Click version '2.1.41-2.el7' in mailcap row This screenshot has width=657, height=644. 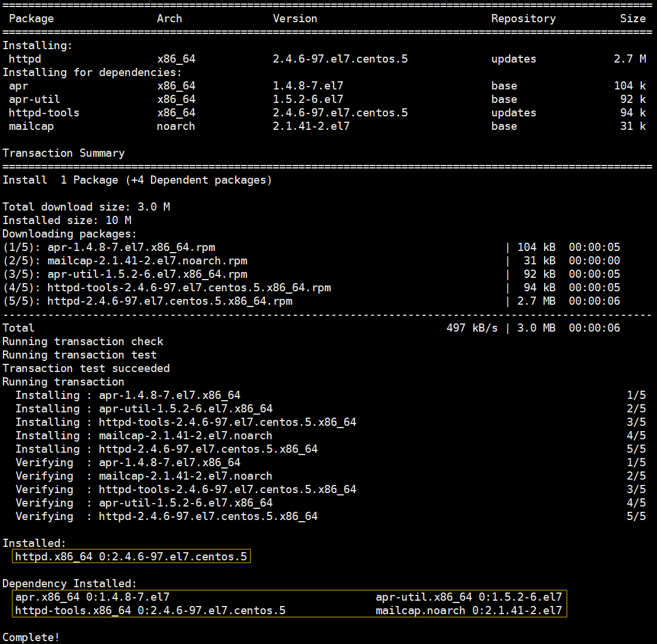[311, 126]
